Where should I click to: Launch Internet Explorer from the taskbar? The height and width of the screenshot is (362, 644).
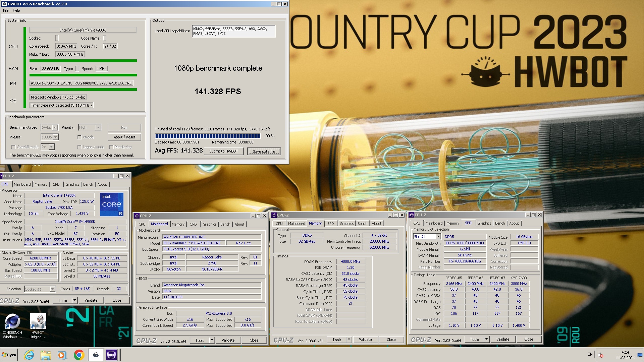tap(29, 355)
